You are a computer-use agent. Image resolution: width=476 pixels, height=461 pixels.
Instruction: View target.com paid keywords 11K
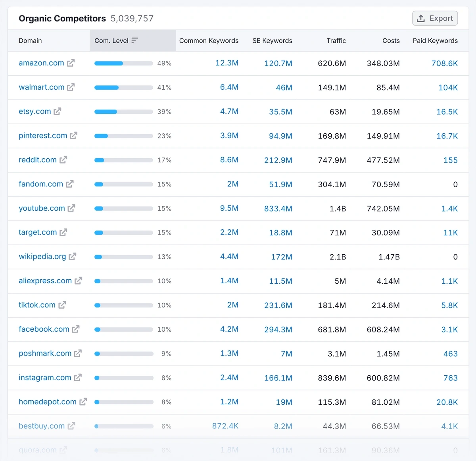[x=451, y=233]
